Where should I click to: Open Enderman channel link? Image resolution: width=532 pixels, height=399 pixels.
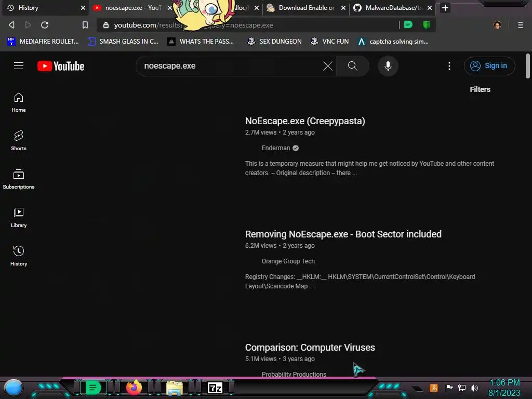pyautogui.click(x=276, y=148)
